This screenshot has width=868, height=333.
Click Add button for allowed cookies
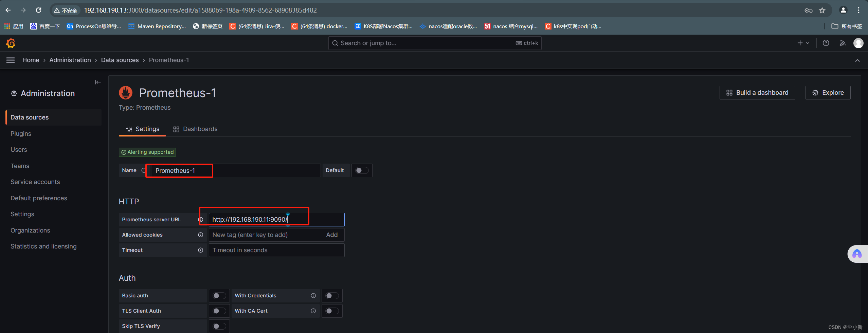coord(332,235)
